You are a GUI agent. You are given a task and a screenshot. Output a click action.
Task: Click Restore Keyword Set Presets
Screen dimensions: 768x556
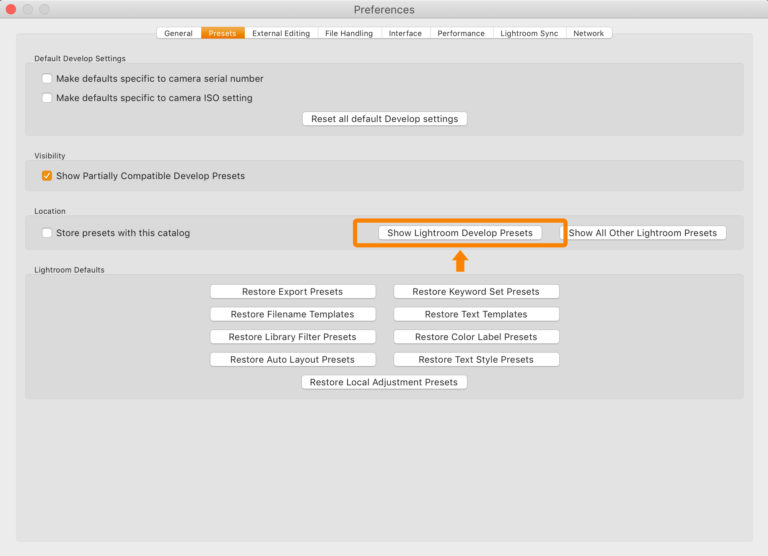point(476,292)
